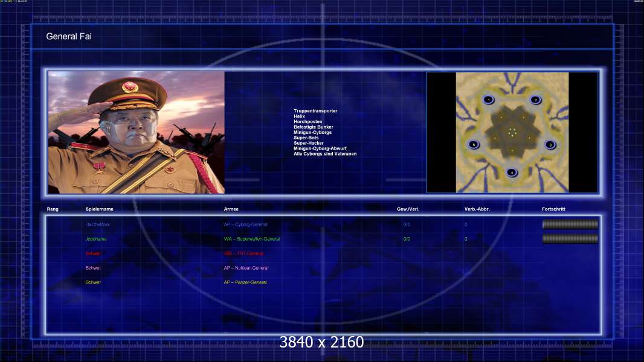Click the TNT-General army entry

244,253
